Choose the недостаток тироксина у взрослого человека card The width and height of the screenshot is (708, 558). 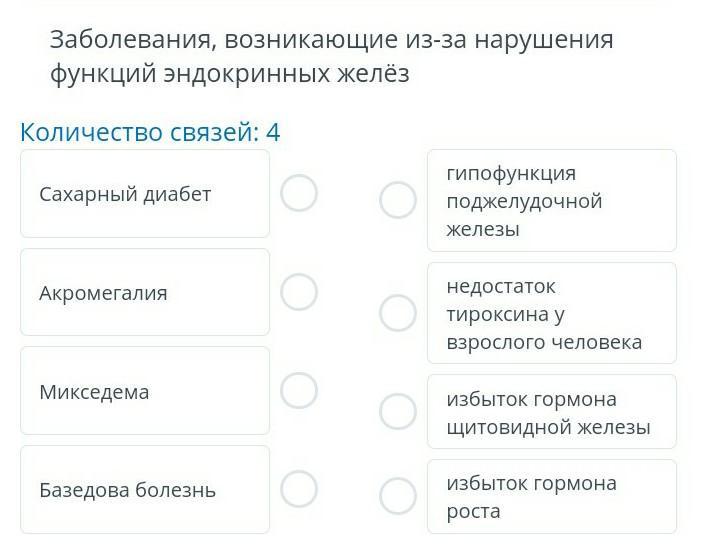coord(551,314)
